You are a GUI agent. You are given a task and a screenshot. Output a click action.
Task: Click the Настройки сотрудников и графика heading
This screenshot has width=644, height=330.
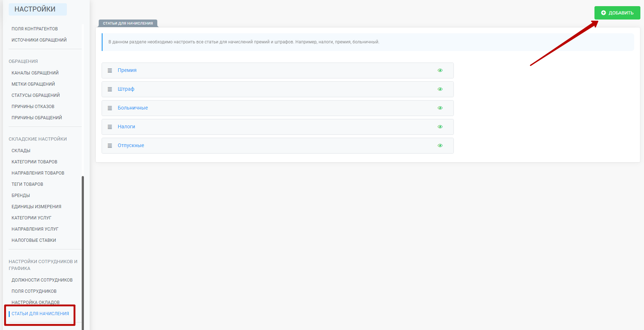[43, 265]
